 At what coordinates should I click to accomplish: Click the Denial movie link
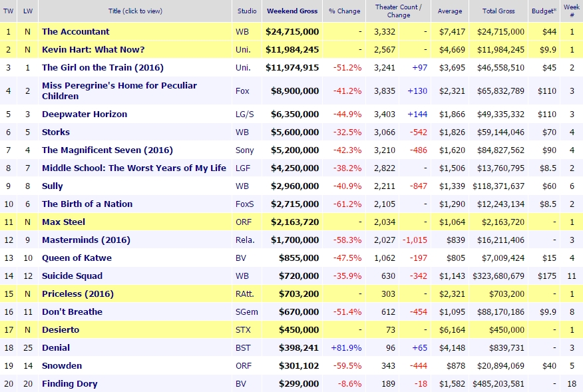click(x=56, y=347)
